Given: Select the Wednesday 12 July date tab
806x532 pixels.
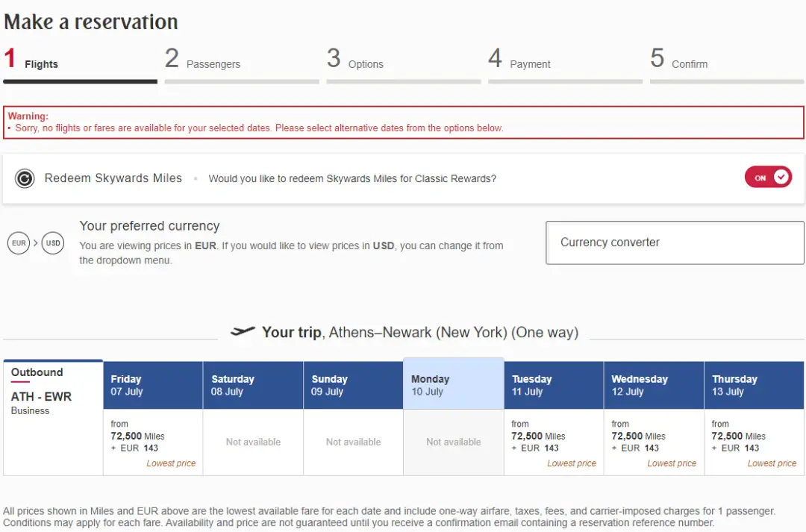Looking at the screenshot, I should pyautogui.click(x=654, y=385).
